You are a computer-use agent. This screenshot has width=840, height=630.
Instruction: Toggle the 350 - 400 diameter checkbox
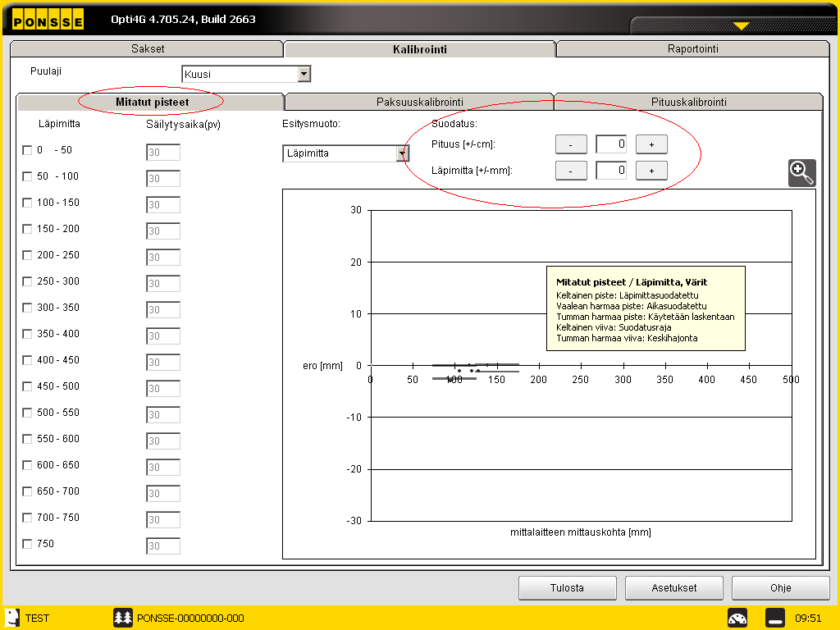tap(27, 334)
